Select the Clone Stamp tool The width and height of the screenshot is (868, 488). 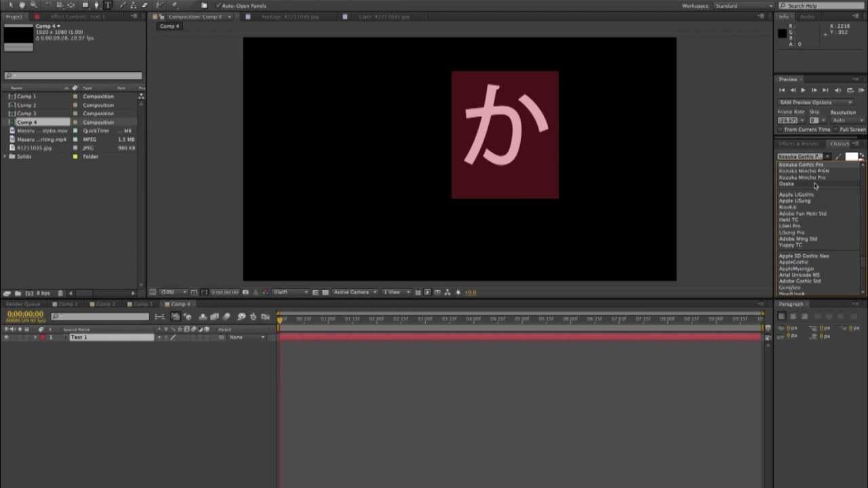(133, 5)
